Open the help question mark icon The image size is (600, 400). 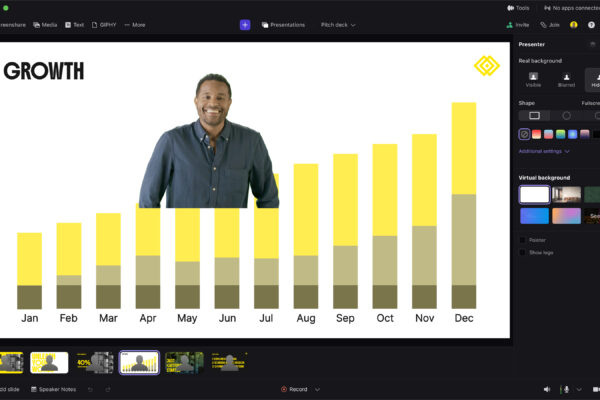tap(592, 24)
